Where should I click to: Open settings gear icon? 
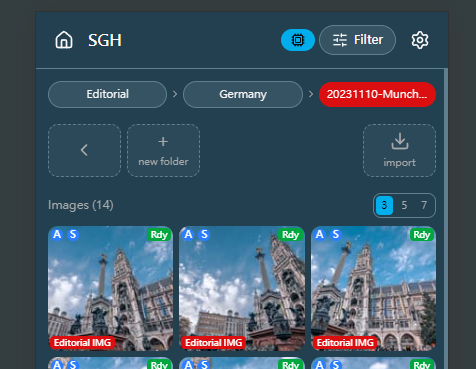click(420, 40)
